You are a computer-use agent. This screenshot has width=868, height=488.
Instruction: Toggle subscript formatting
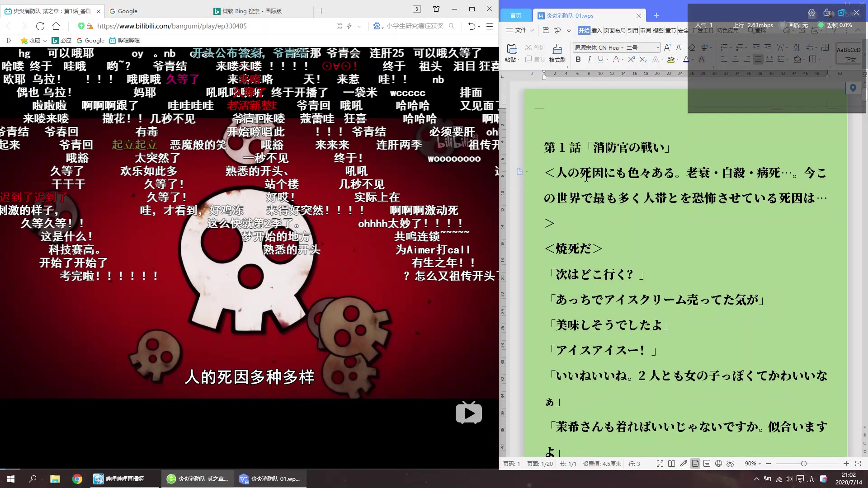coord(643,59)
